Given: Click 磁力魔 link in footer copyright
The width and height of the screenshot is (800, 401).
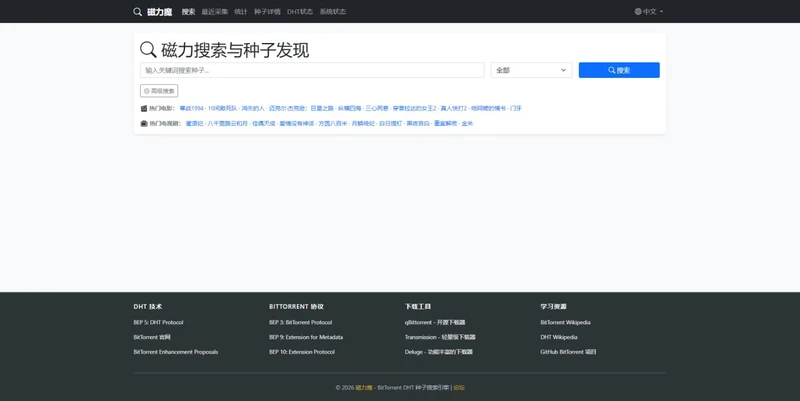Looking at the screenshot, I should click(x=364, y=388).
